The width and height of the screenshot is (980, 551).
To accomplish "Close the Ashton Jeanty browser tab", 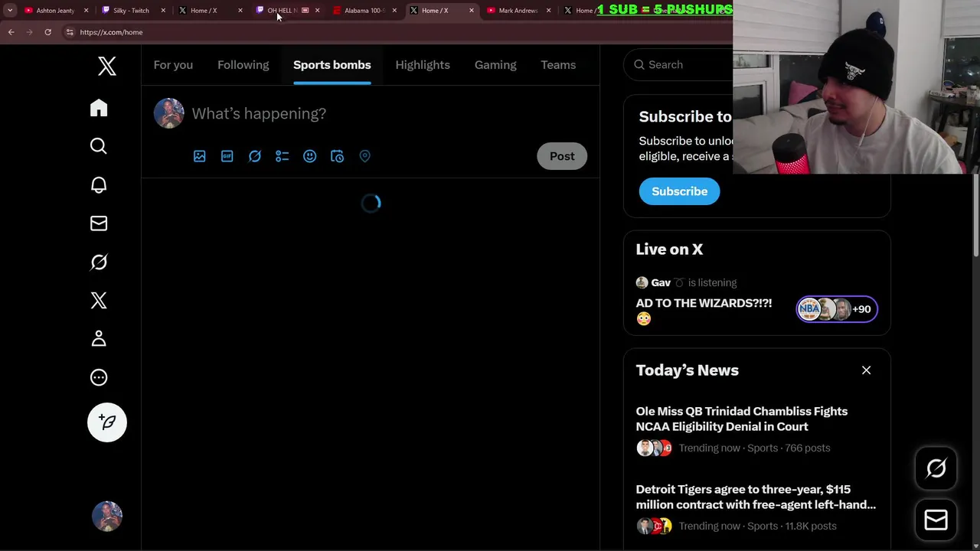I will tap(86, 11).
